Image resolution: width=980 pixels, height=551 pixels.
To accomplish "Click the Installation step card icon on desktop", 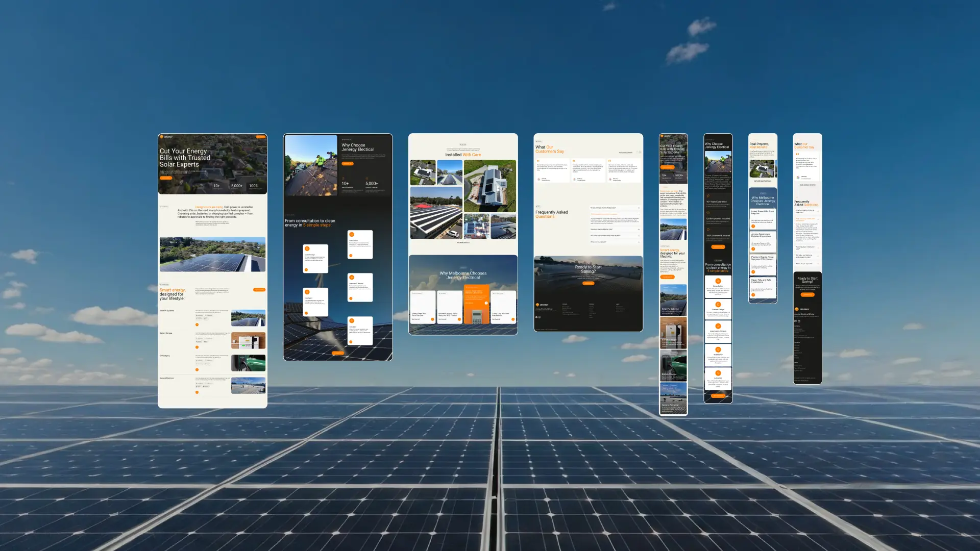I will [307, 292].
